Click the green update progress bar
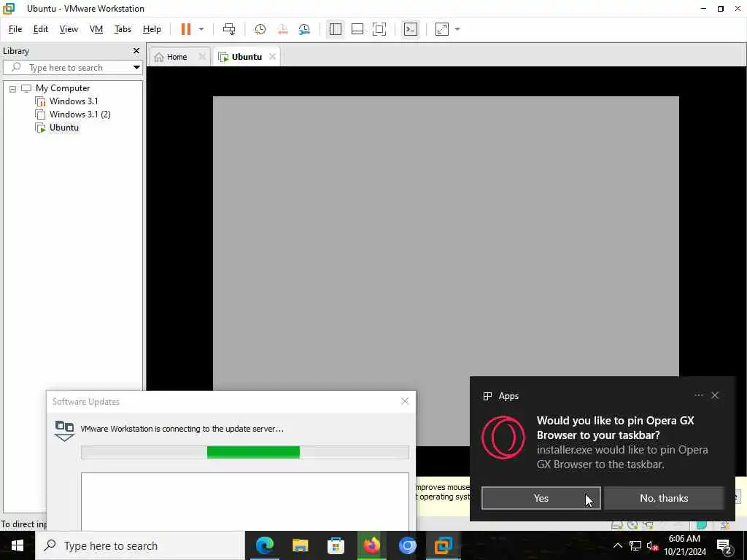The image size is (747, 560). (253, 452)
